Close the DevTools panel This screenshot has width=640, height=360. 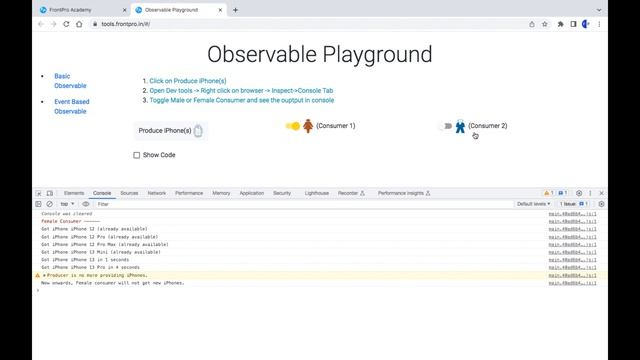pos(601,193)
